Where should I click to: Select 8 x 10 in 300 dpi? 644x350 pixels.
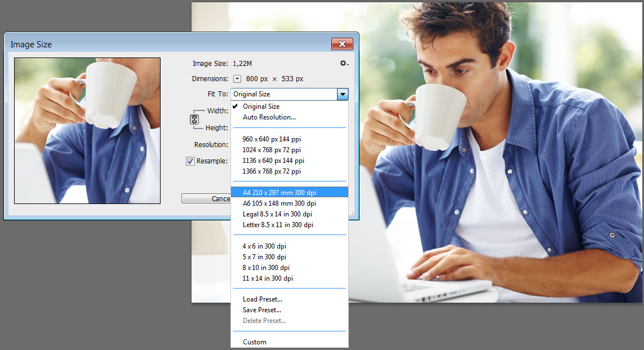(290, 267)
